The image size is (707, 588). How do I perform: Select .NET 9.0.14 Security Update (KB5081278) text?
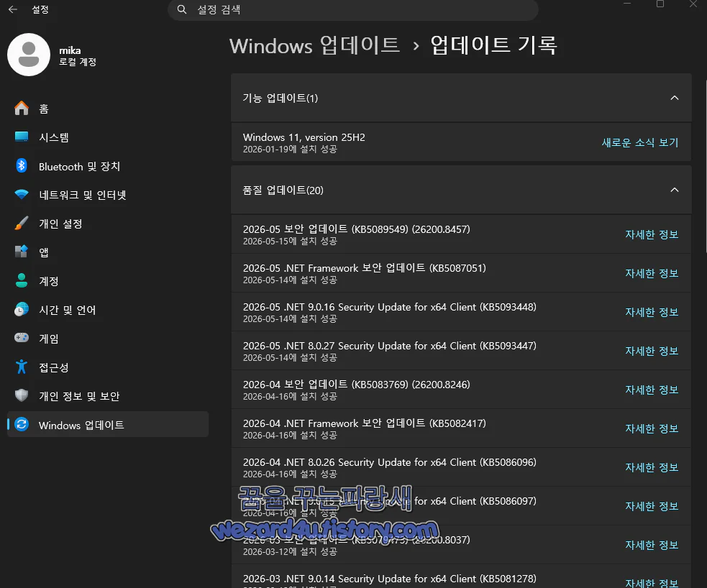click(390, 579)
